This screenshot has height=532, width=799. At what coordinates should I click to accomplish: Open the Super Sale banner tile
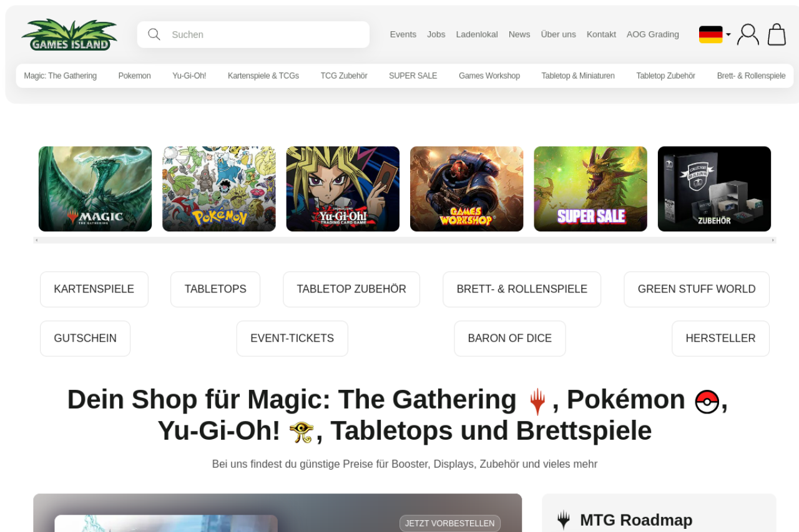tap(591, 189)
